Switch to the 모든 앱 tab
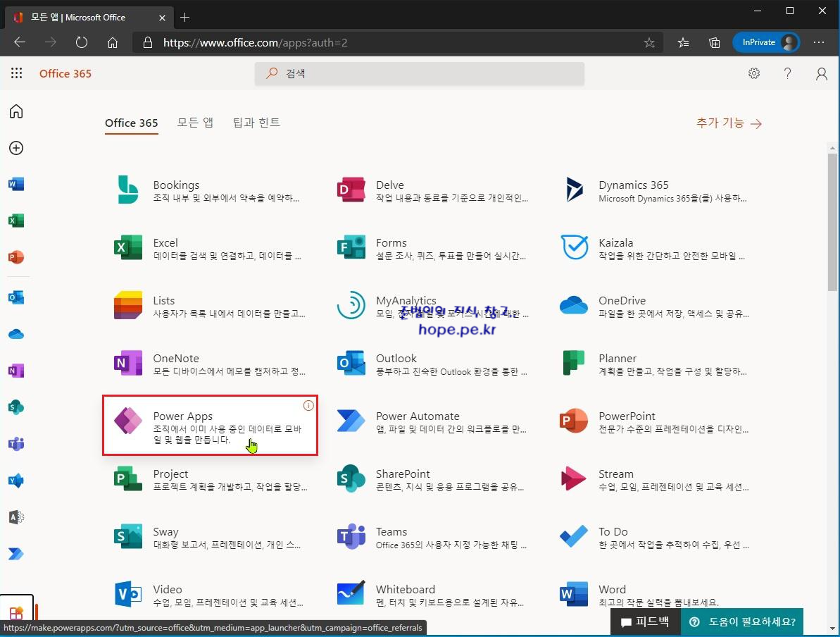Screen dimensions: 840x637 point(195,123)
